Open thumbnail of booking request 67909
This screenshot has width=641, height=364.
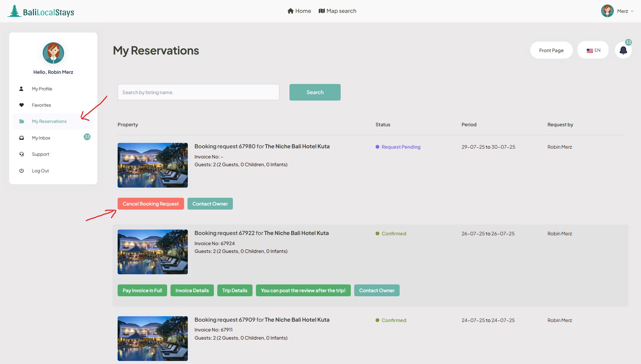pyautogui.click(x=153, y=339)
